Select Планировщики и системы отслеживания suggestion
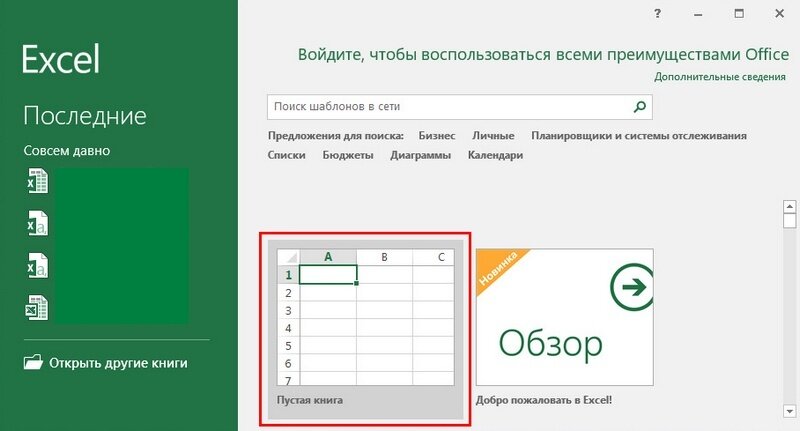The image size is (800, 431). [639, 136]
